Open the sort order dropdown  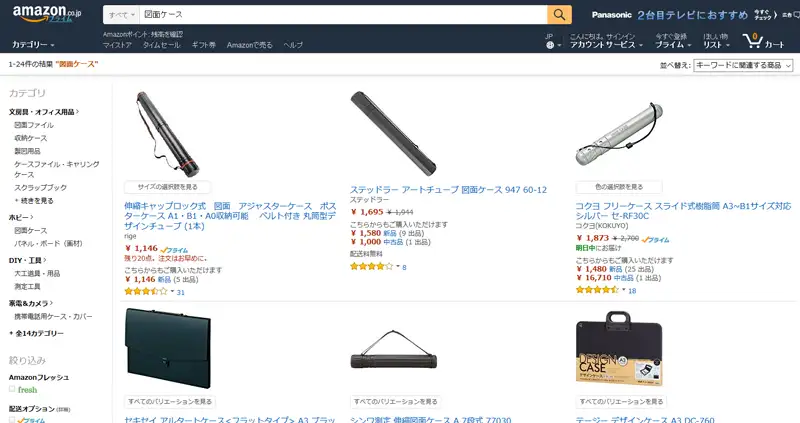click(x=743, y=65)
